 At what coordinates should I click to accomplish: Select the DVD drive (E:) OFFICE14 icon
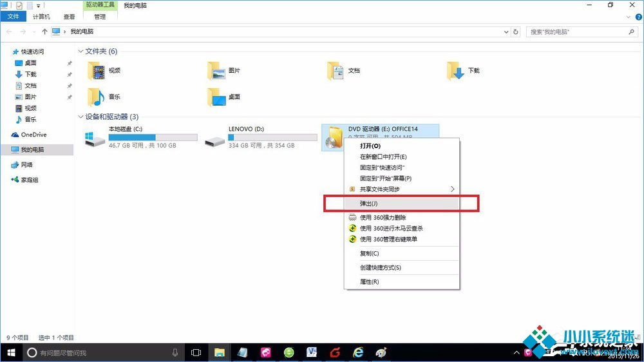click(334, 137)
